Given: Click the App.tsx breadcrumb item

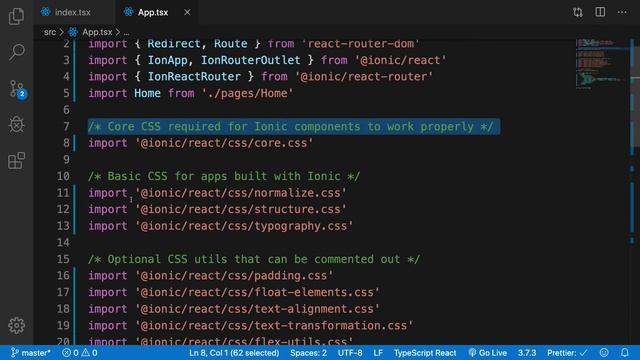Looking at the screenshot, I should coord(97,32).
